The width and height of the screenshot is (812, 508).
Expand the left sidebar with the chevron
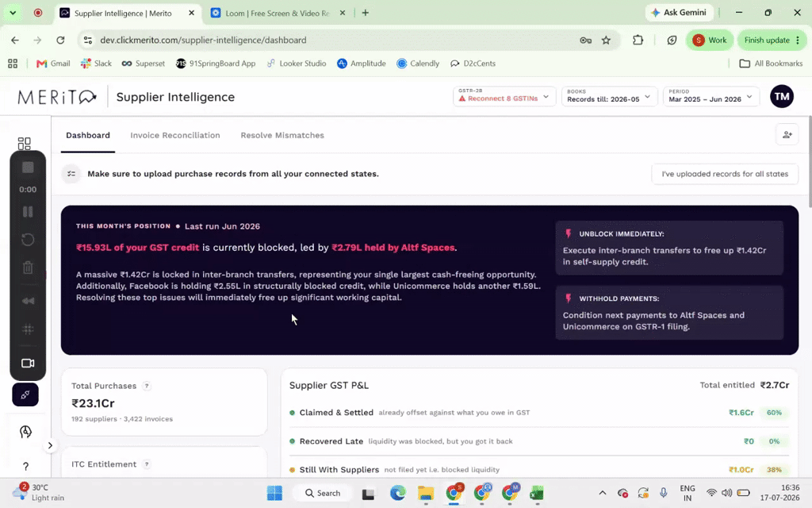(x=50, y=445)
